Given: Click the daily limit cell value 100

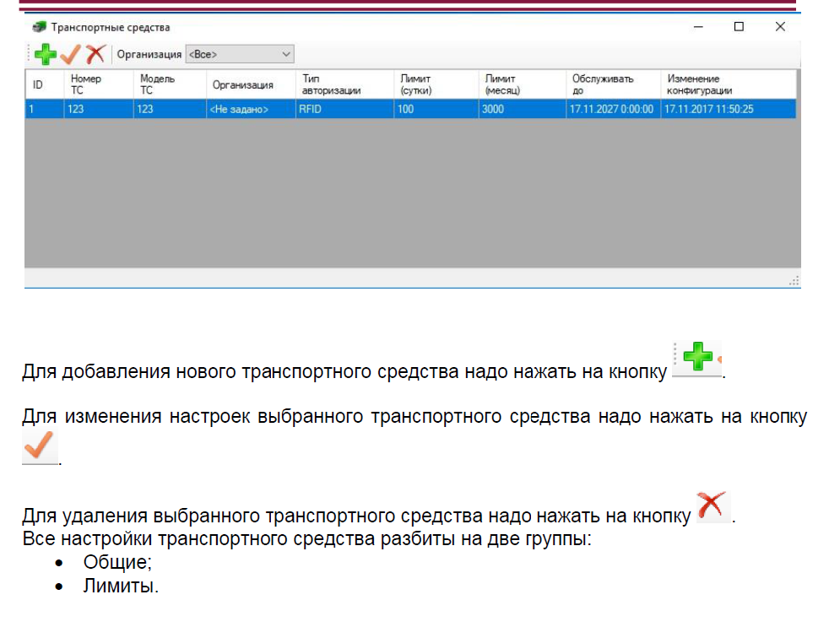Looking at the screenshot, I should (436, 109).
